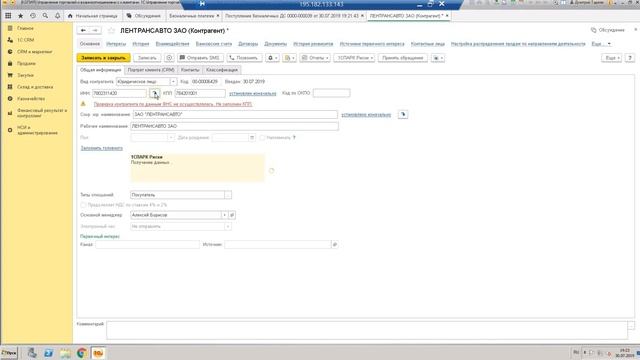
Task: Click into Рабочее наименование field
Action: 234,127
